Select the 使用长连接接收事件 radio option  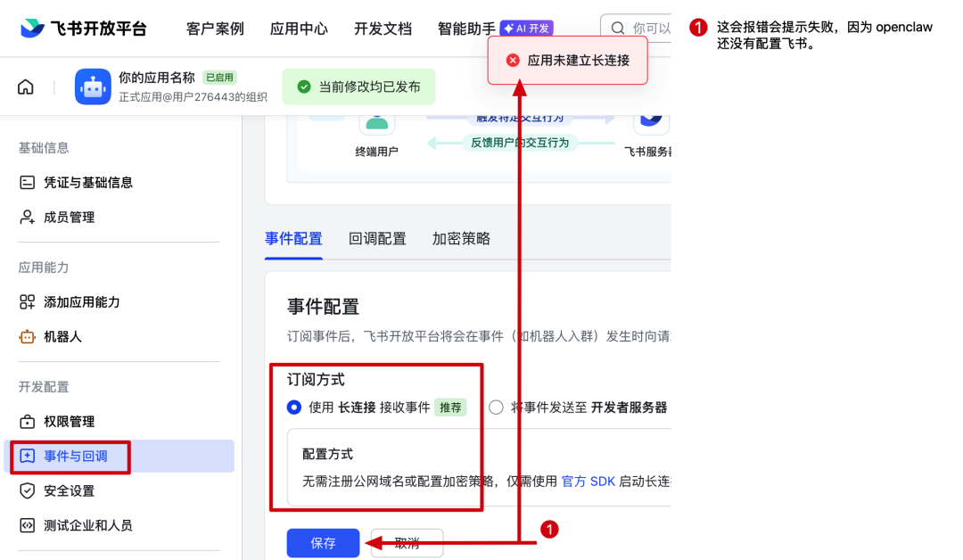click(x=294, y=408)
